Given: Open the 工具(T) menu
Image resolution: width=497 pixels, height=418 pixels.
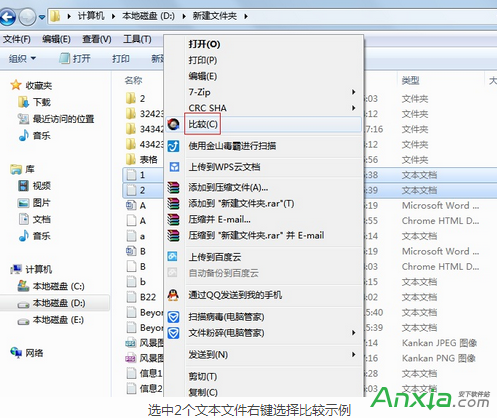Looking at the screenshot, I should 137,39.
